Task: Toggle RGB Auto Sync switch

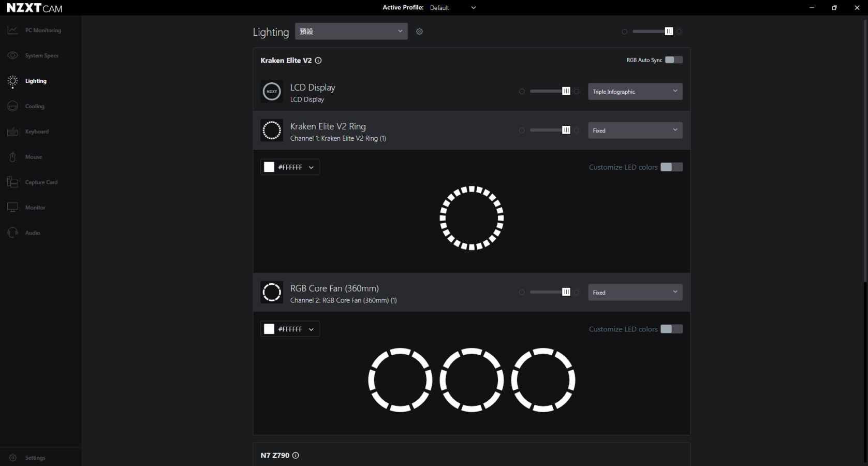Action: click(x=673, y=60)
